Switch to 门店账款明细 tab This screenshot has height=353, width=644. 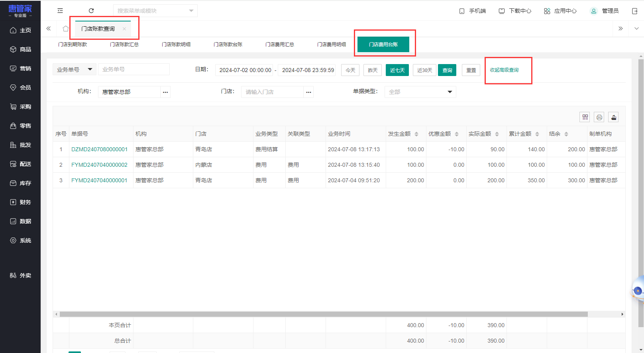coord(176,45)
